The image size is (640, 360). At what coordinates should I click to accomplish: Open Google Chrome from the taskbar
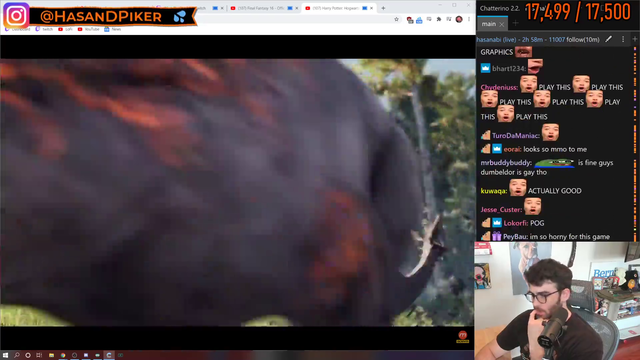[63, 355]
